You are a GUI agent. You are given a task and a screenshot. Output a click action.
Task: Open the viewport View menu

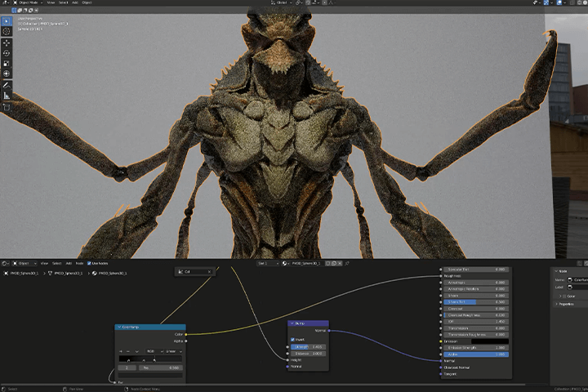point(51,2)
